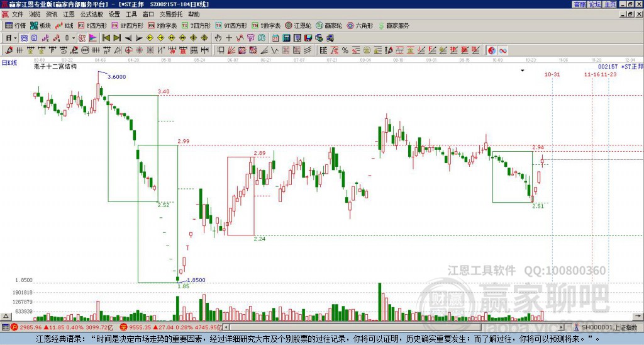
Task: Click the small black dropdown triangle in the chart
Action: pos(523,71)
